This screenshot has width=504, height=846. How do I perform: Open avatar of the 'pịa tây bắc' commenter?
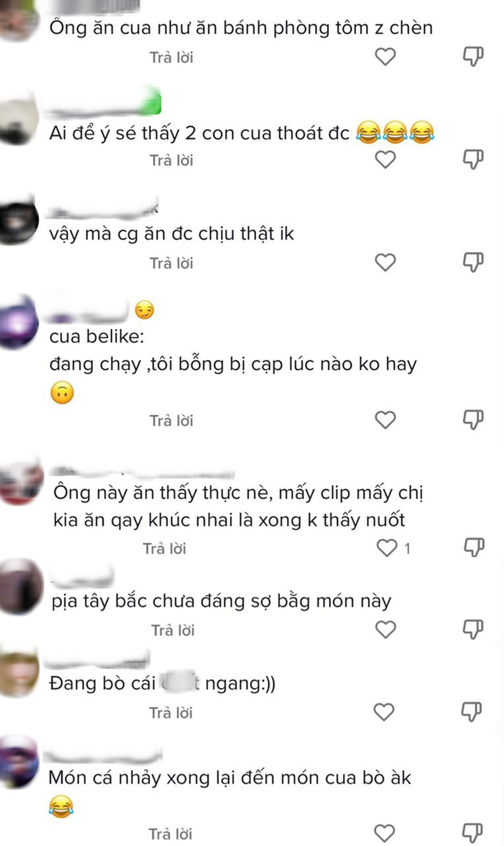pos(21,587)
